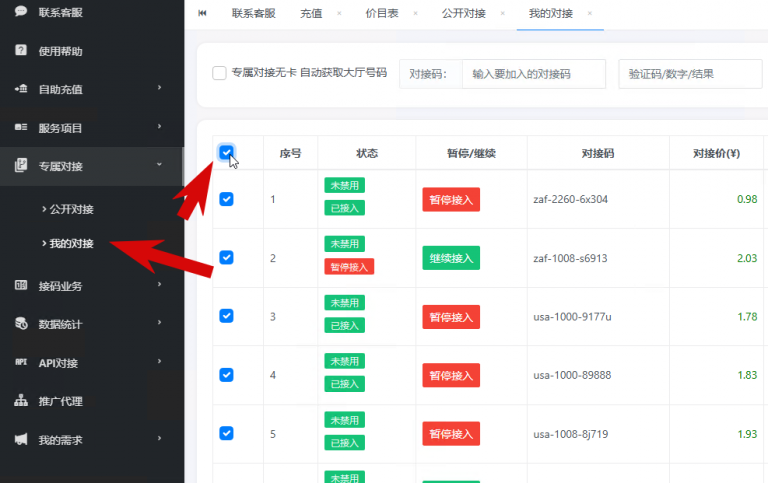Viewport: 768px width, 483px height.
Task: Click the 自助充值 bank icon
Action: click(21, 89)
